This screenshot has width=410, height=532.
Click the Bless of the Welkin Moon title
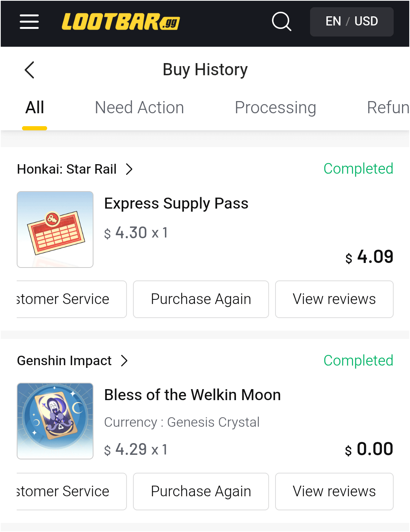click(192, 395)
